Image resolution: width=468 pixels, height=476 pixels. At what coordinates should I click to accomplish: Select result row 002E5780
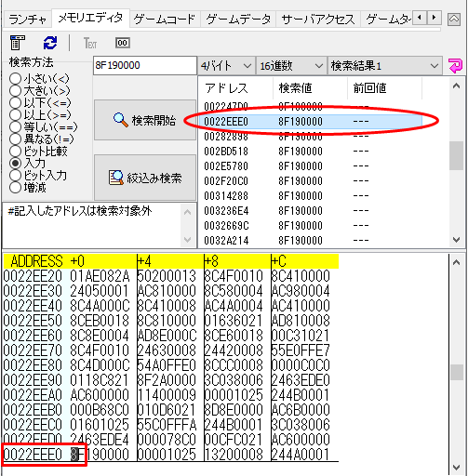[310, 166]
